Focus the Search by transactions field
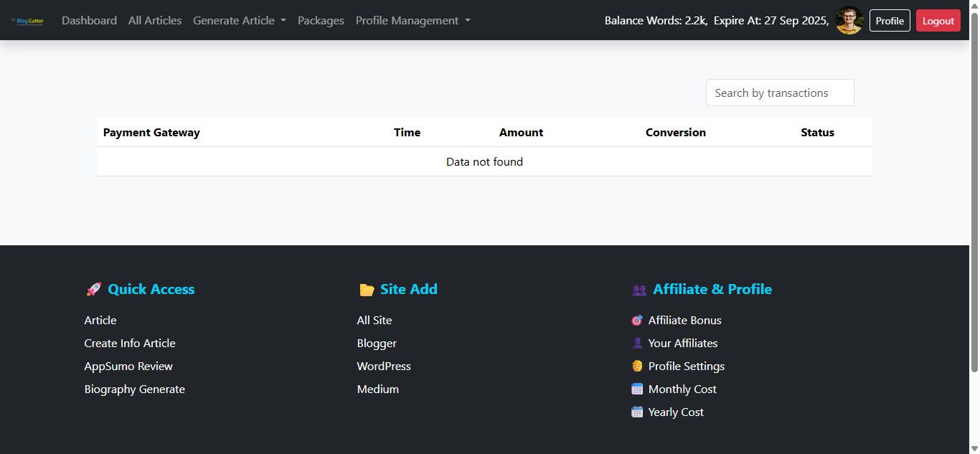 coord(780,93)
